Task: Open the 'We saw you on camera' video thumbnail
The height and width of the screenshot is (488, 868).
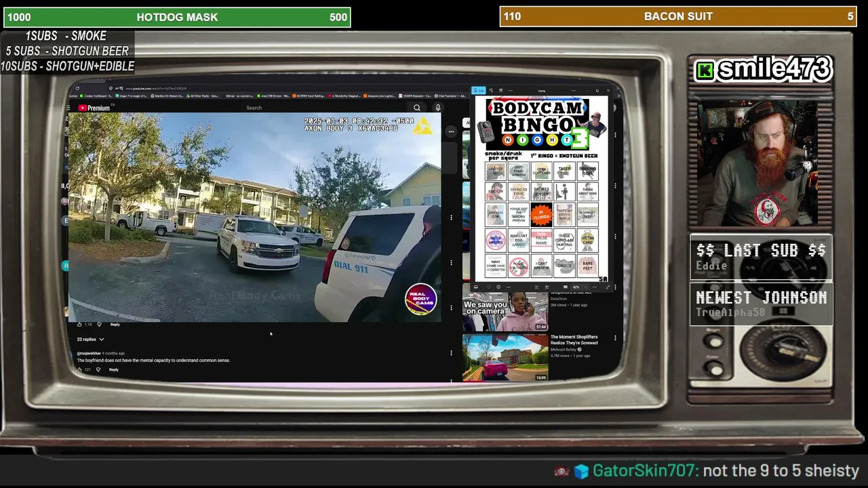Action: pos(505,311)
